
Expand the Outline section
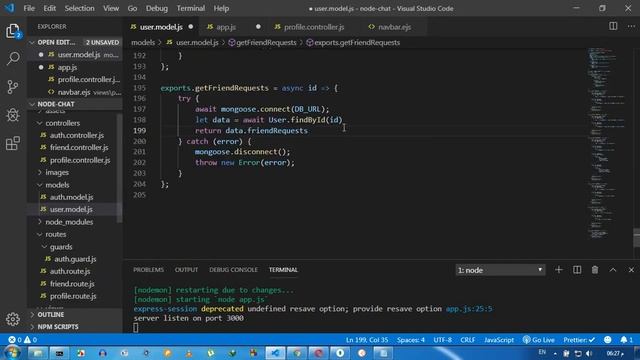point(75,314)
